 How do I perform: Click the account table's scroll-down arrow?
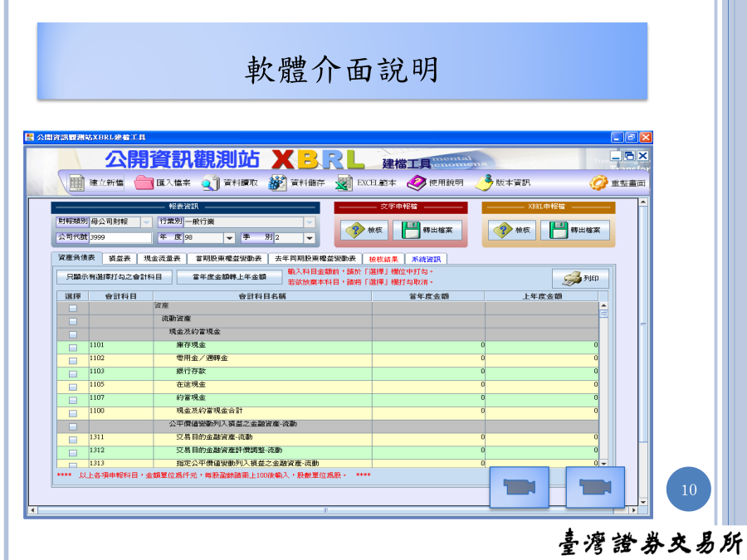click(x=603, y=463)
